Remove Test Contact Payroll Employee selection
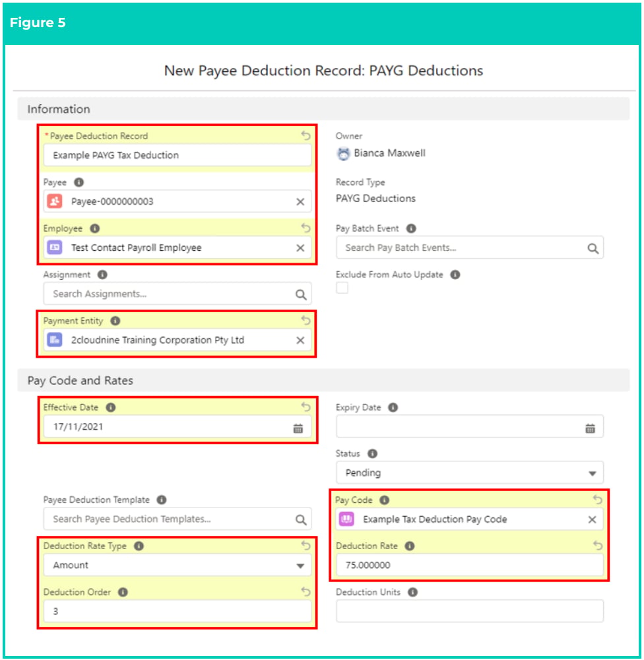The height and width of the screenshot is (660, 644). pos(300,248)
